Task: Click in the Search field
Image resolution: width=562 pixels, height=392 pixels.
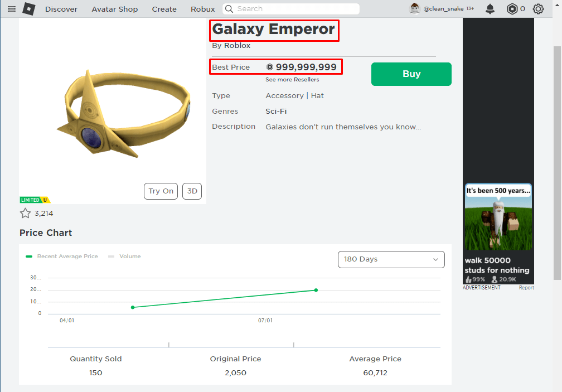Action: pos(291,9)
